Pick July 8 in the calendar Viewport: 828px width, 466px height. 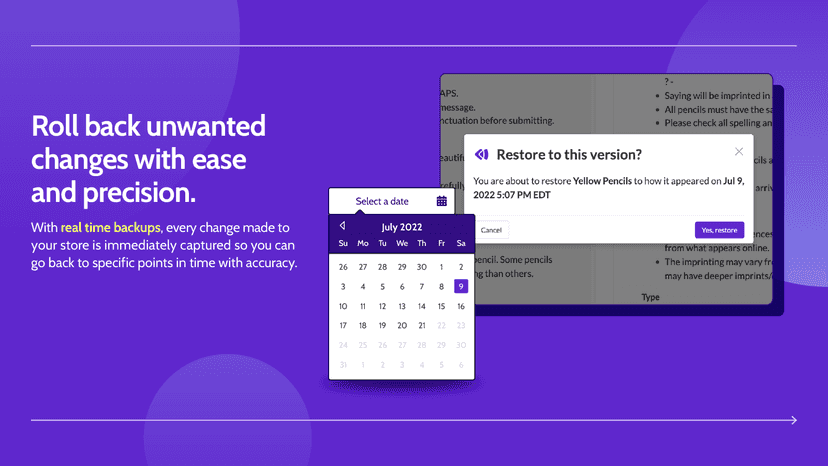[x=441, y=286]
